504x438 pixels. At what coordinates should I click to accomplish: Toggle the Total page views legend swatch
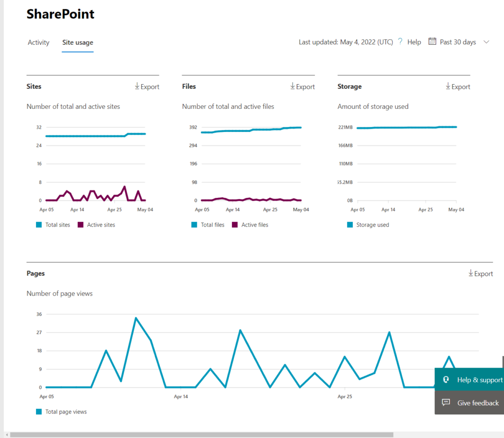click(x=39, y=411)
